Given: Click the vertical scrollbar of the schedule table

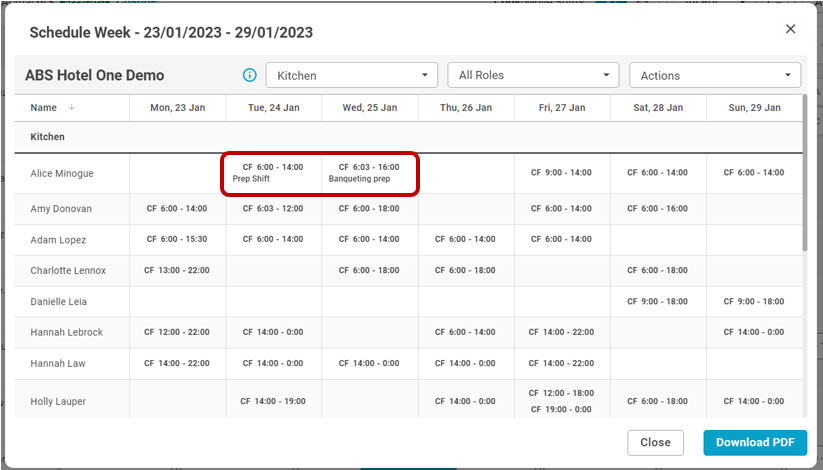Looking at the screenshot, I should pyautogui.click(x=805, y=173).
